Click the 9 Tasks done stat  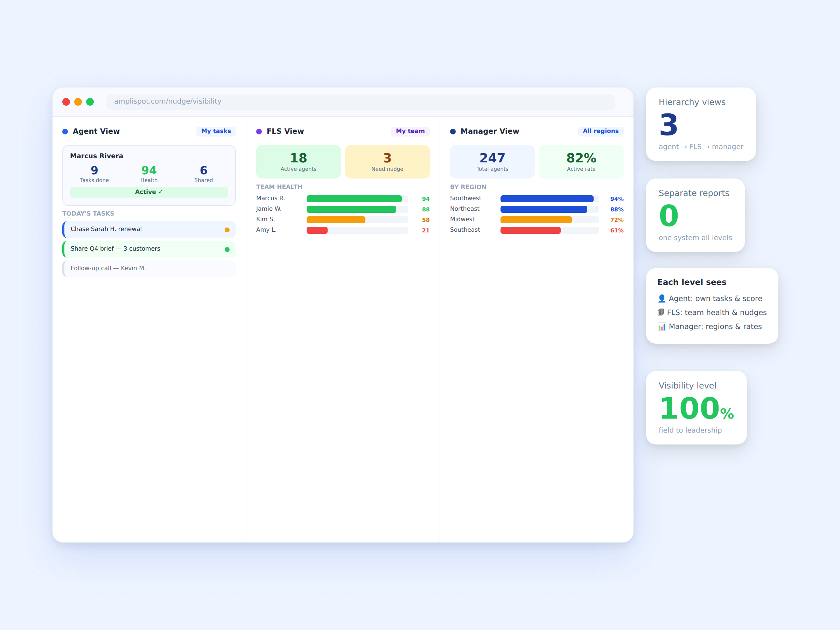94,174
